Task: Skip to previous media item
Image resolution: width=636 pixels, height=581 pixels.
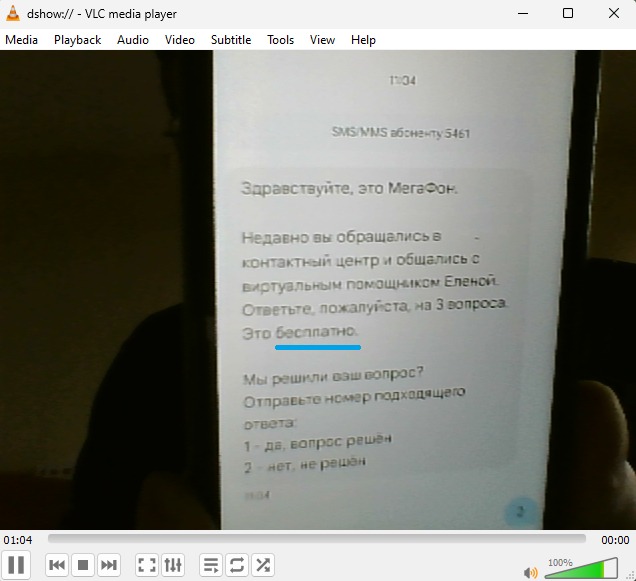Action: coord(58,565)
